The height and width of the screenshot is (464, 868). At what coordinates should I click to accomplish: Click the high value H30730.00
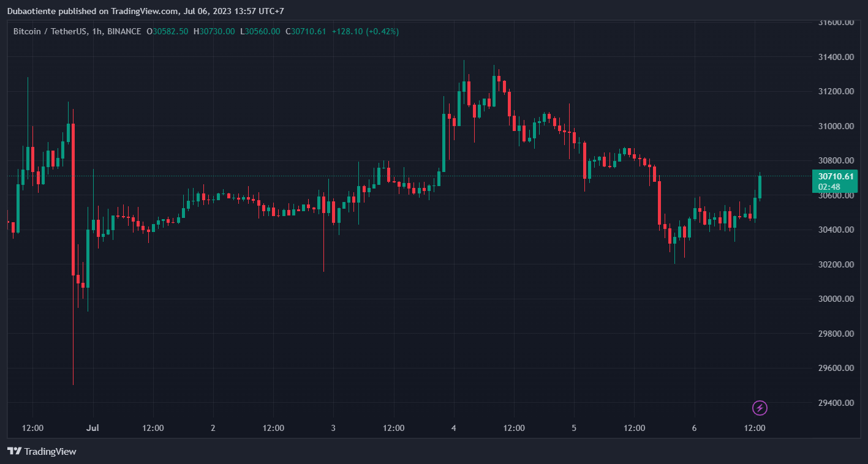point(214,31)
